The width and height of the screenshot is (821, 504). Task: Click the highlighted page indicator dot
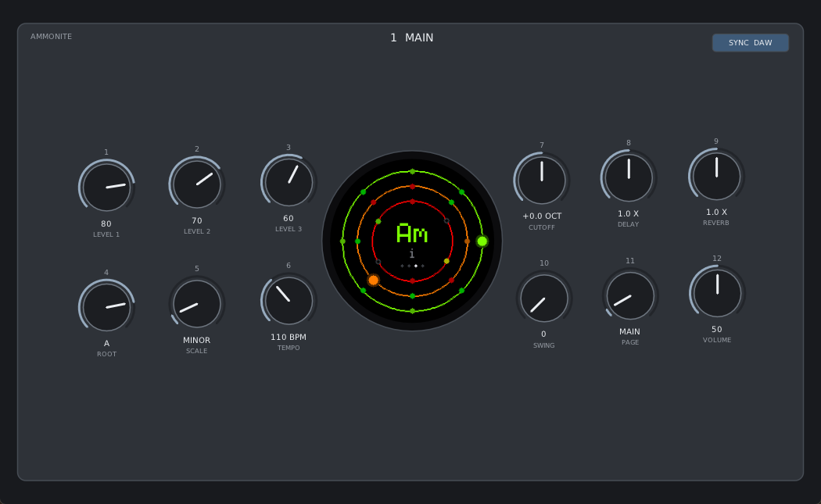pos(416,266)
